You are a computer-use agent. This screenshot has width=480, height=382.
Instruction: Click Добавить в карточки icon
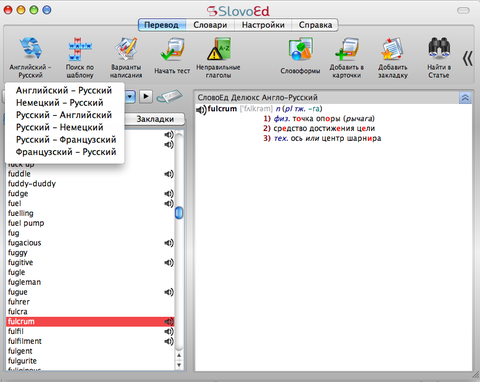[347, 57]
